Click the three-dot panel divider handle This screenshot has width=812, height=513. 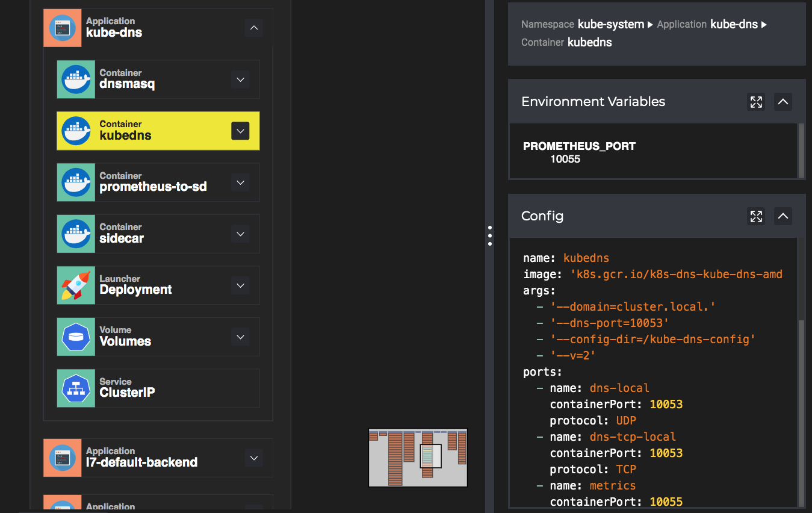pyautogui.click(x=490, y=236)
